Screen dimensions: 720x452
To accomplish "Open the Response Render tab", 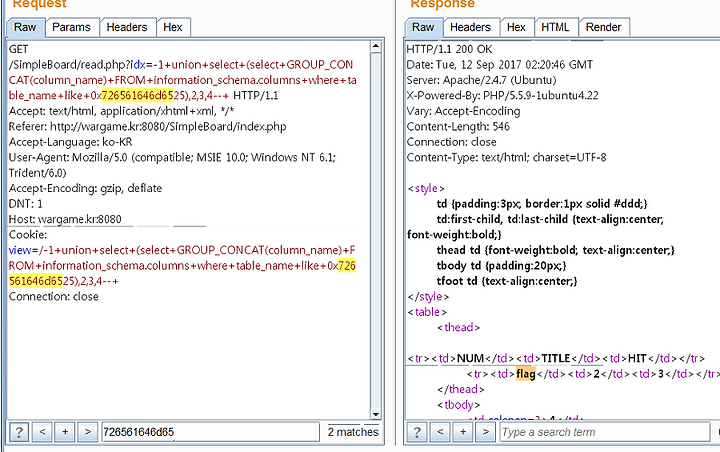I will (x=603, y=28).
